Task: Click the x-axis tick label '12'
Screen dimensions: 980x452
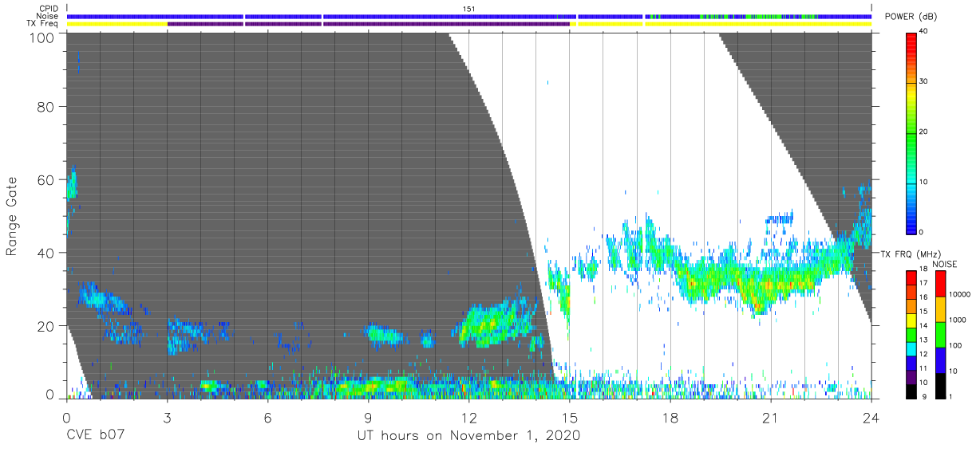Action: coord(469,418)
